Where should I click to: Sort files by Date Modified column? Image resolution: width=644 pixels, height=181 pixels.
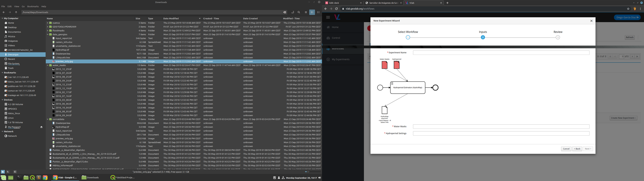tap(182, 19)
